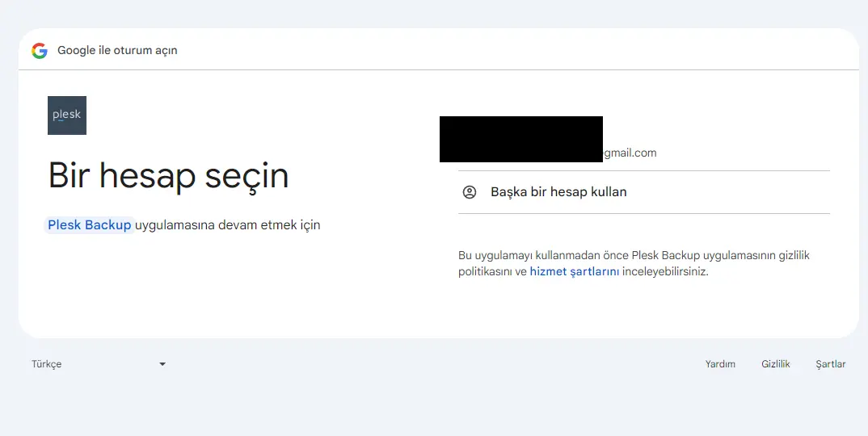Select the gmail.com account entry
Viewport: 868px width, 436px height.
(644, 144)
